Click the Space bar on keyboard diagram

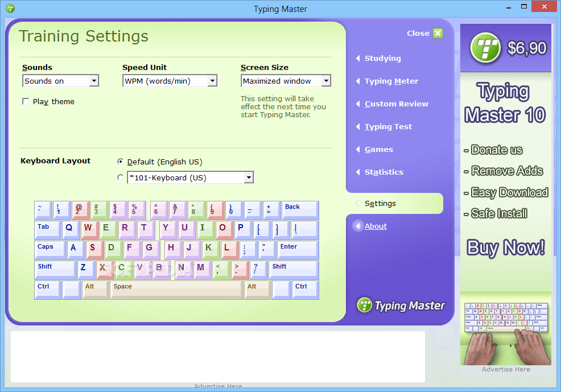(177, 290)
